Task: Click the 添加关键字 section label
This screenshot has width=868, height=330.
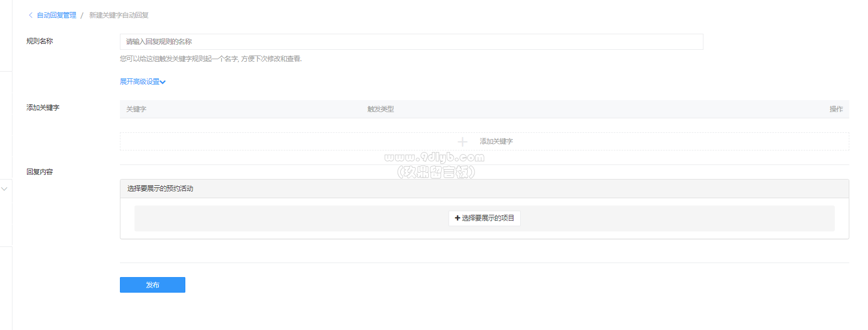Action: [43, 107]
